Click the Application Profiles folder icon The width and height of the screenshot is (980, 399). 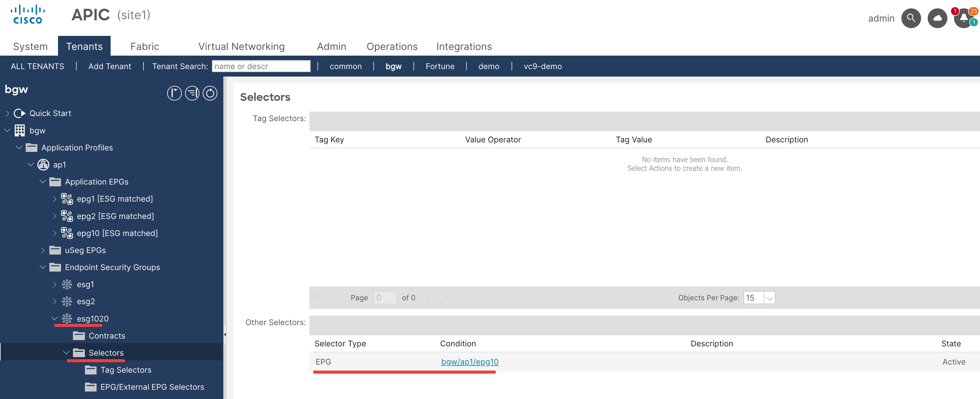coord(31,147)
